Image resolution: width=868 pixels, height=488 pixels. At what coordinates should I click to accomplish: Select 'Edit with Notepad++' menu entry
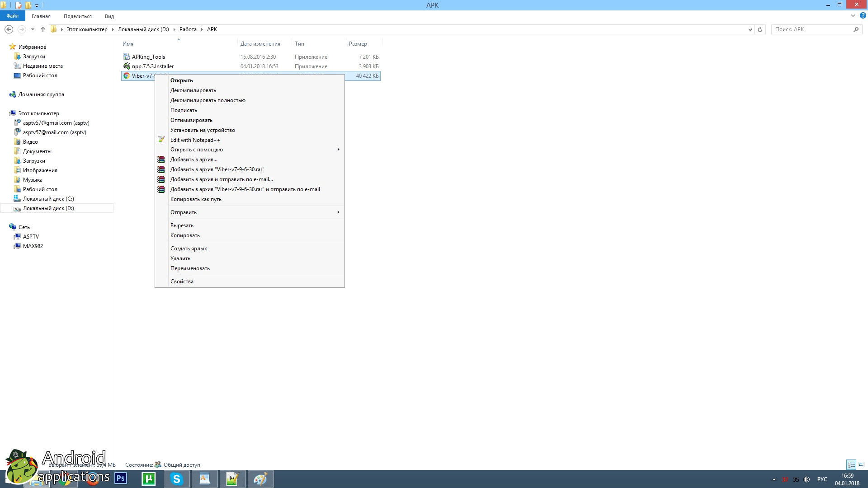[x=195, y=140]
